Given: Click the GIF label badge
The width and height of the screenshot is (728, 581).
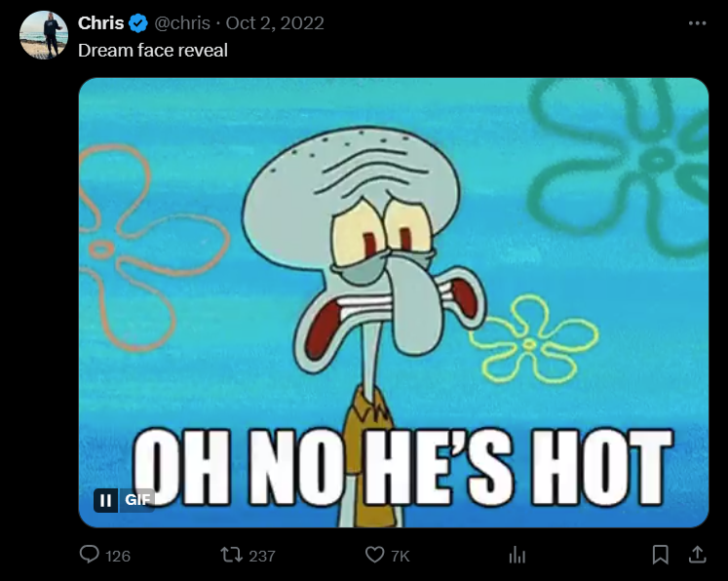Looking at the screenshot, I should (x=137, y=500).
